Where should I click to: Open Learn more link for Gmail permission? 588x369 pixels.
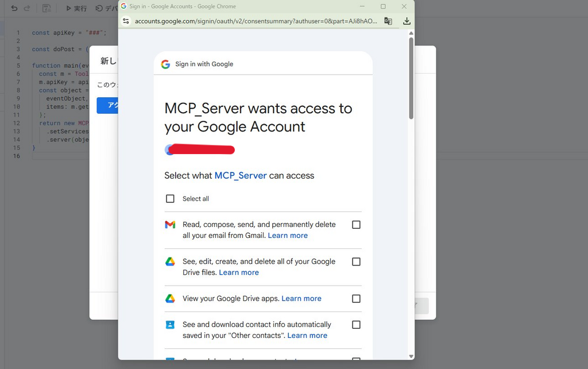click(x=288, y=236)
